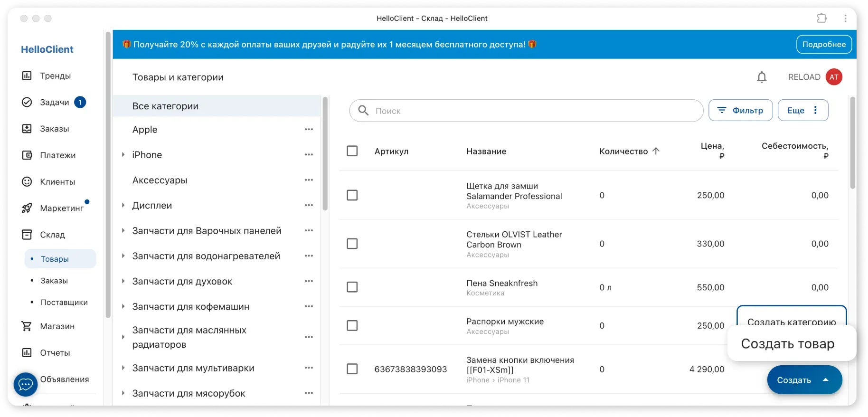The width and height of the screenshot is (868, 417).
Task: Open the support chat bubble icon
Action: pos(26,384)
